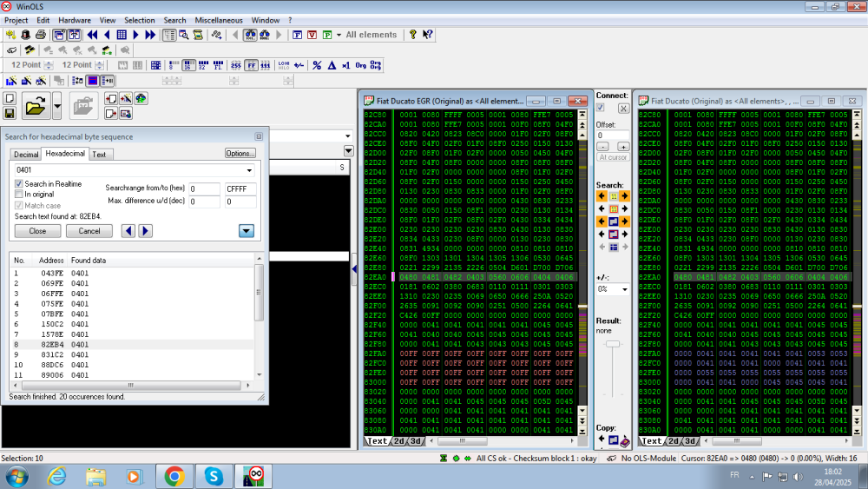This screenshot has height=489, width=868.
Task: Click the context help cursor icon
Action: (x=427, y=35)
